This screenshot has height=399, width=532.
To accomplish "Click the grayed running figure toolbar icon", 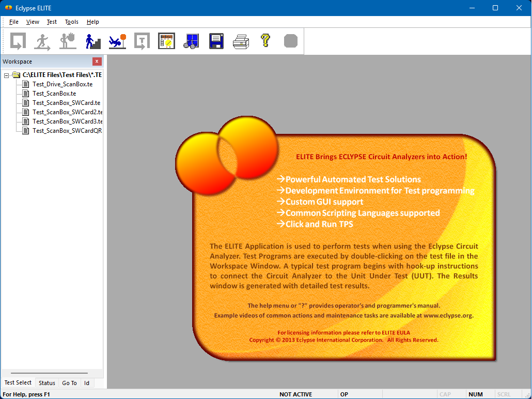I will 42,41.
